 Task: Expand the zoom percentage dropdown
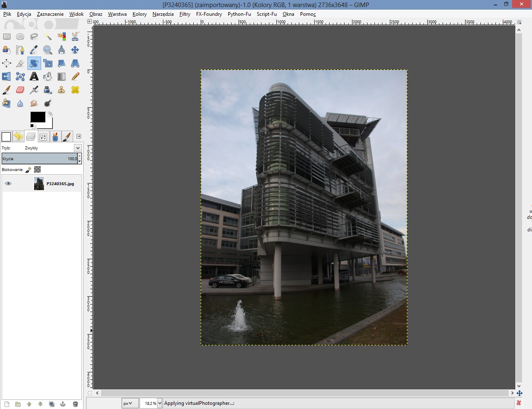click(160, 403)
